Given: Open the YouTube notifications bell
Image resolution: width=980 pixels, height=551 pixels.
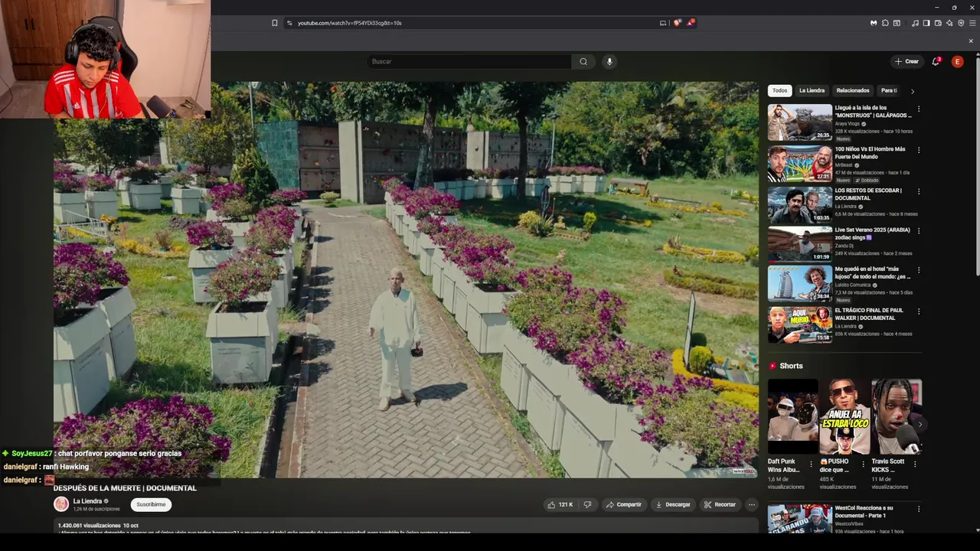Looking at the screenshot, I should 936,61.
